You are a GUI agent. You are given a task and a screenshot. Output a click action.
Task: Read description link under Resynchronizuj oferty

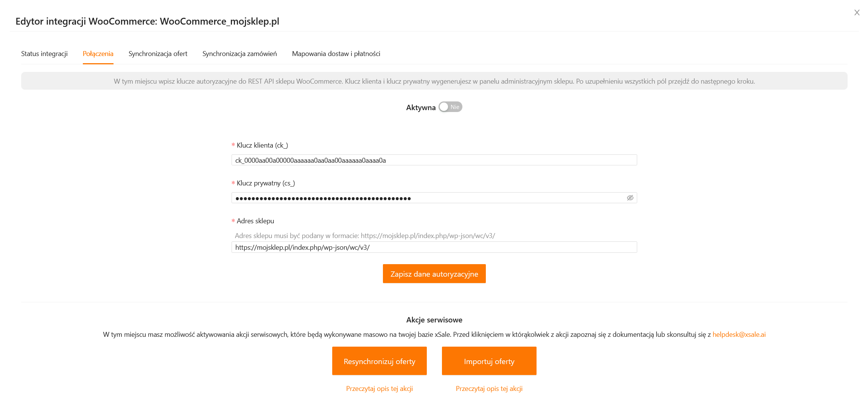tap(379, 389)
